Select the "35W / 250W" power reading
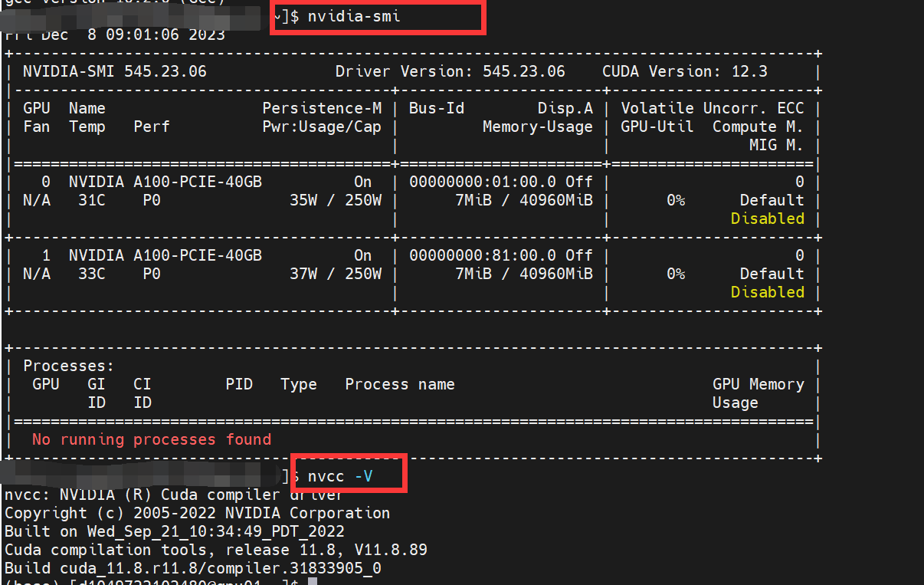Viewport: 924px width, 585px height. click(336, 200)
